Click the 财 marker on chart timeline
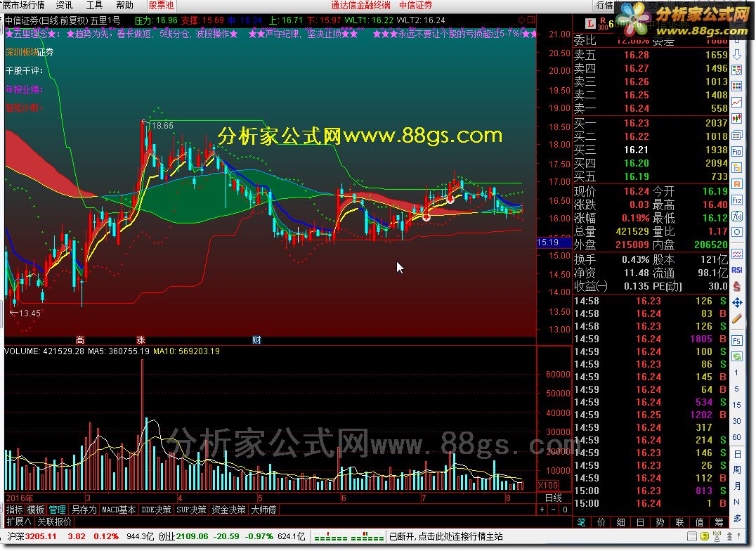Image resolution: width=756 pixels, height=551 pixels. (x=256, y=340)
